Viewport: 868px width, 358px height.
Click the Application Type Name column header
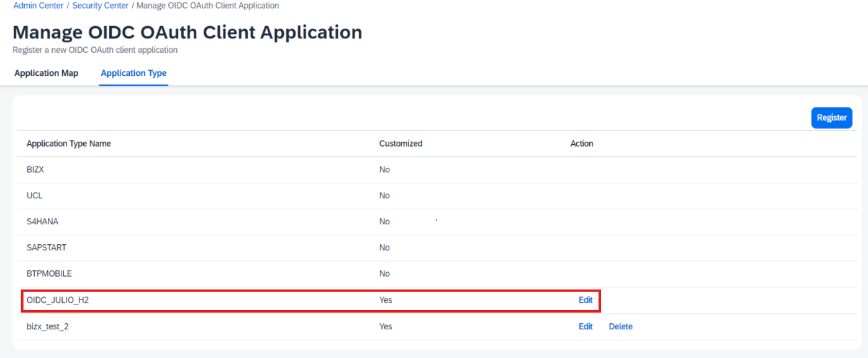click(69, 144)
